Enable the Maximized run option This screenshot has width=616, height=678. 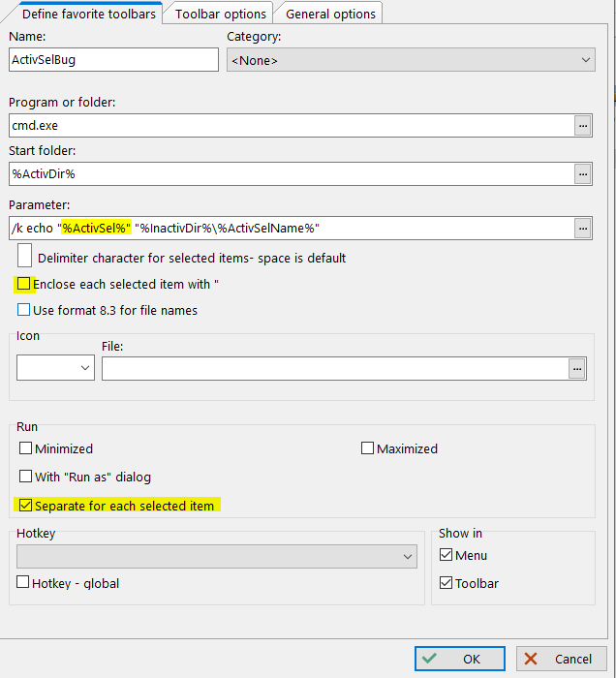(367, 448)
